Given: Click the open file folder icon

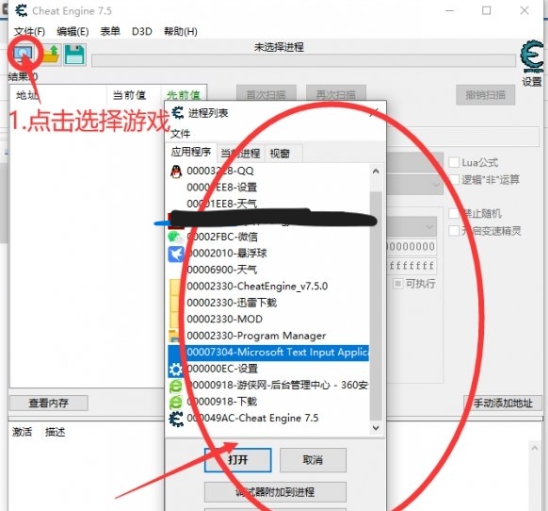Looking at the screenshot, I should pos(51,55).
